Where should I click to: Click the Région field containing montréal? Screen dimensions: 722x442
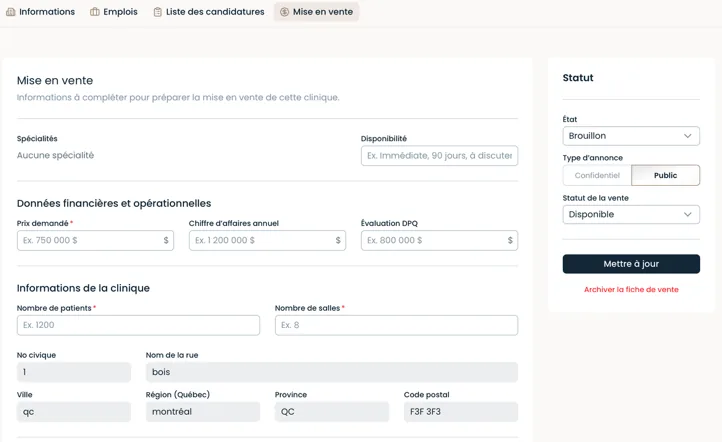[203, 412]
